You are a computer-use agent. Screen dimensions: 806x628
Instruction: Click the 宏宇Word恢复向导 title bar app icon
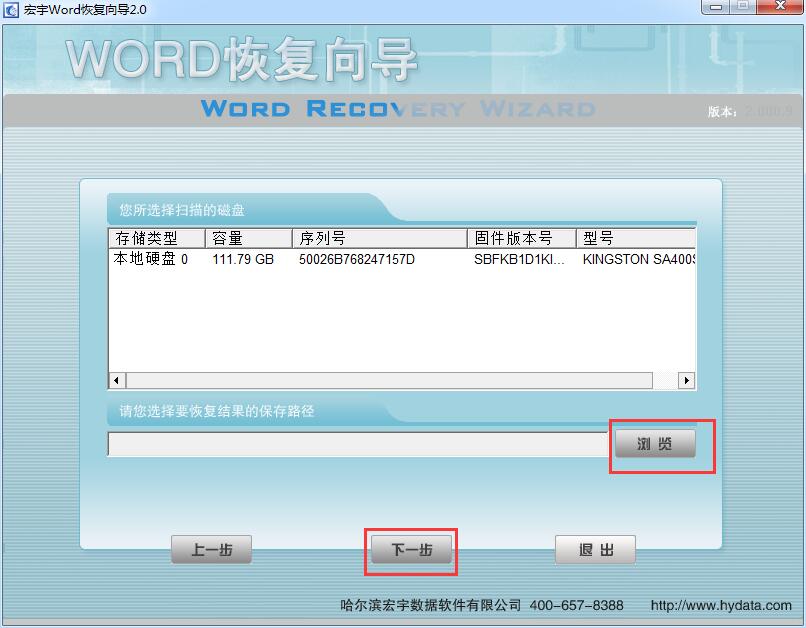tap(11, 9)
